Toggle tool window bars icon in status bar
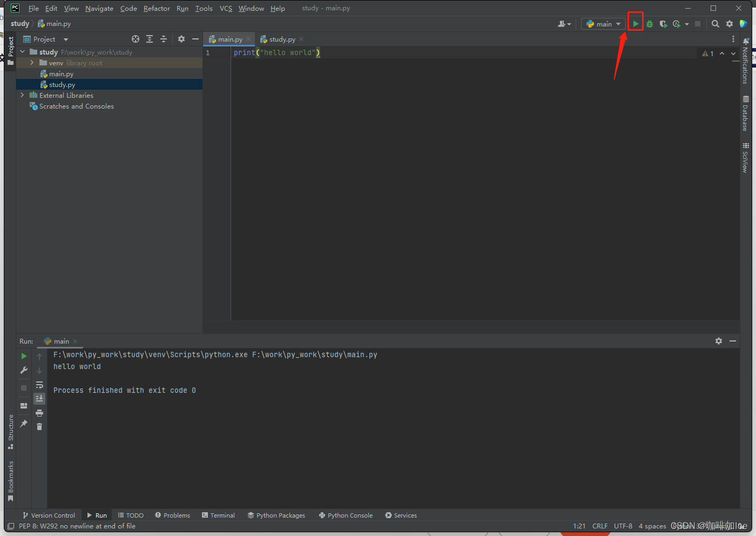 [x=11, y=526]
